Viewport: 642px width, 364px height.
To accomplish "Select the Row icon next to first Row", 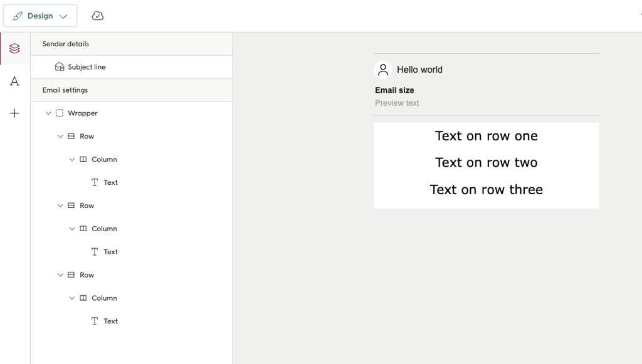I will [70, 136].
